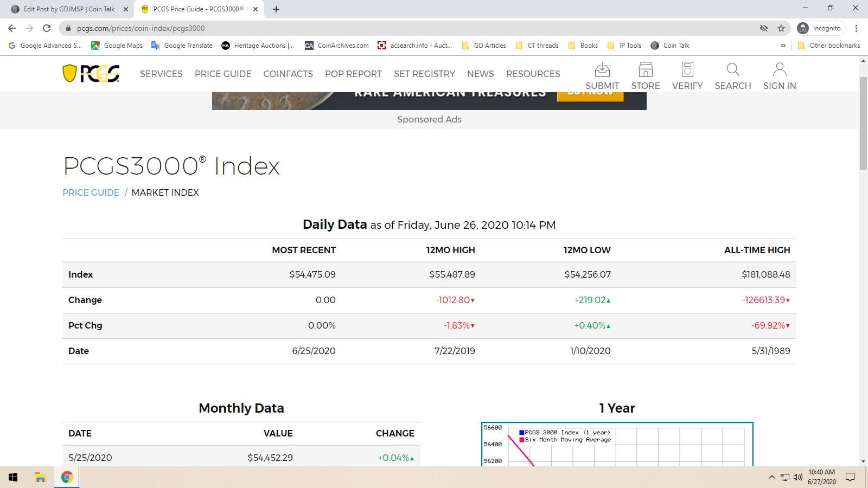Close the PCGS Price Guide tab
This screenshot has width=868, height=488.
tap(256, 9)
